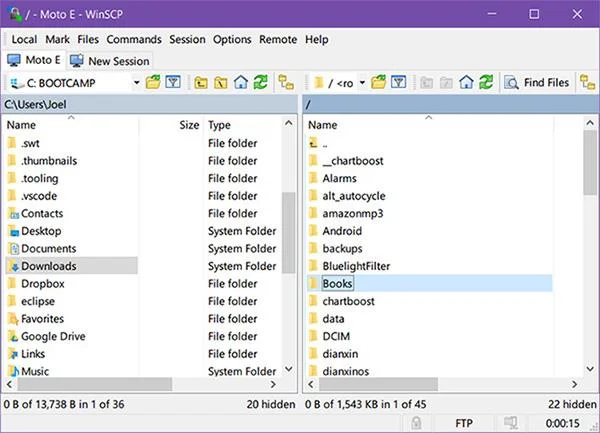Click the FTP protocol status indicator

464,423
